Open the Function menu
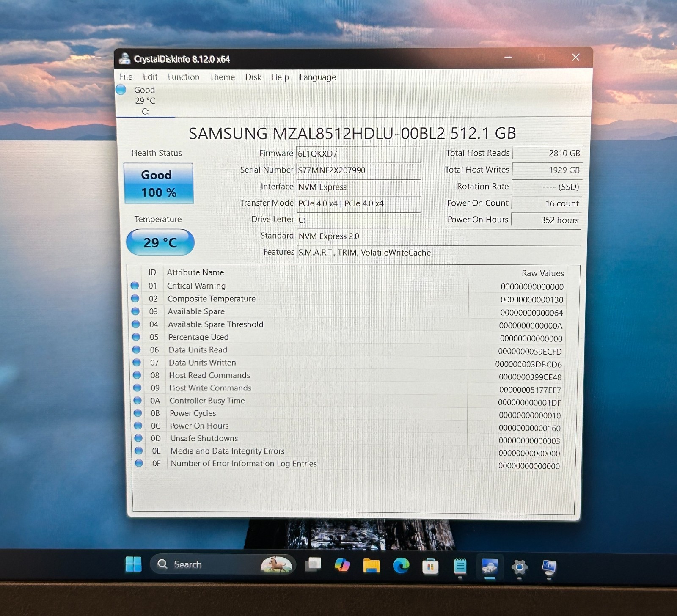This screenshot has height=616, width=677. pyautogui.click(x=183, y=77)
